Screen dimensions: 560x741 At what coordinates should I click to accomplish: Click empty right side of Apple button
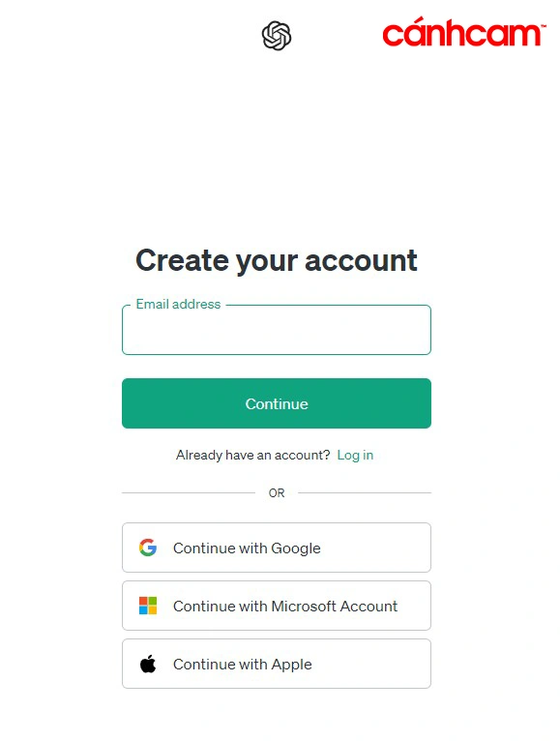tap(373, 664)
